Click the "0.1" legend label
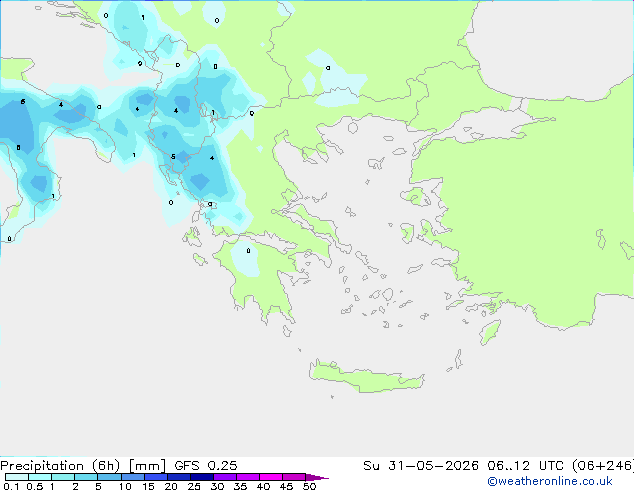This screenshot has height=490, width=634. 11,486
